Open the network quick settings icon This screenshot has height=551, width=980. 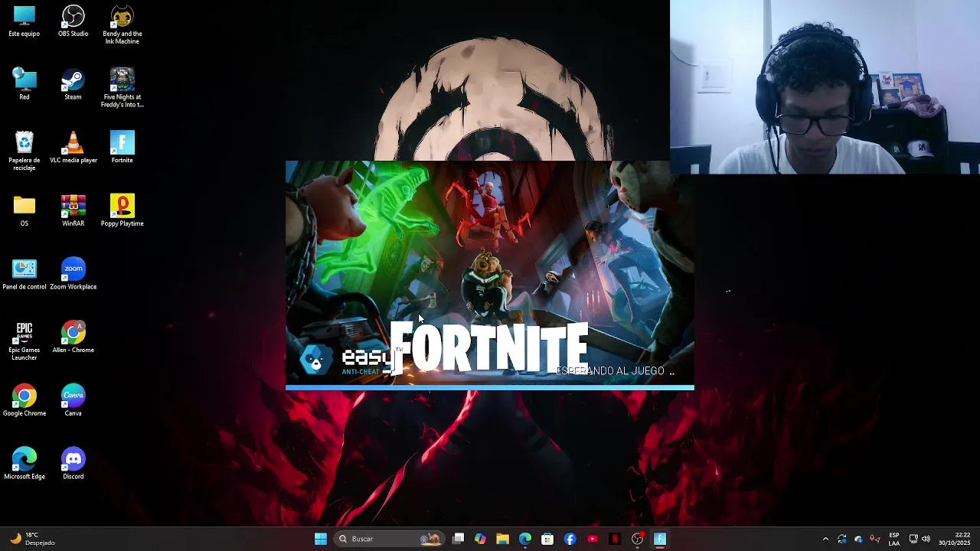[913, 539]
